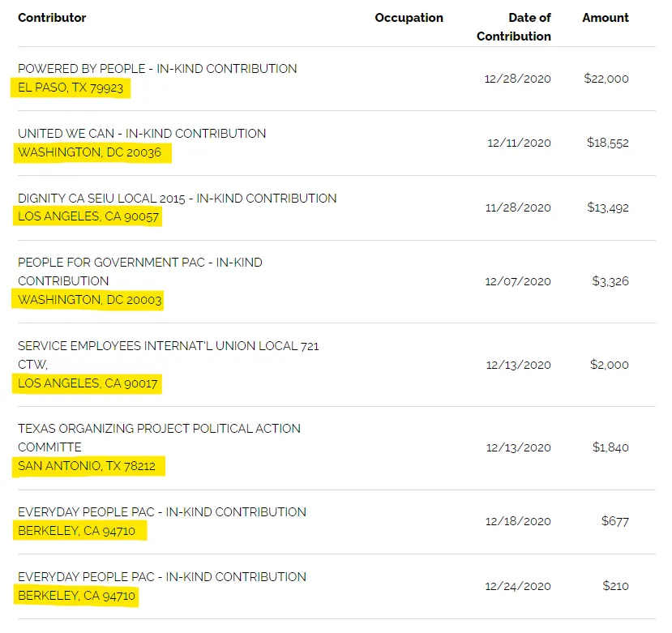The image size is (672, 633).
Task: Click the $22,000 contribution amount
Action: tap(606, 79)
